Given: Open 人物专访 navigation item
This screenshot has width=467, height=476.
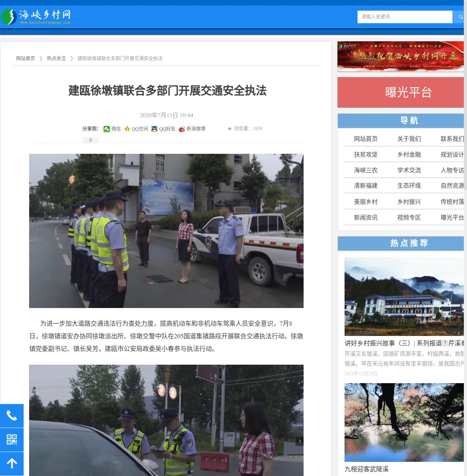Looking at the screenshot, I should coord(452,170).
